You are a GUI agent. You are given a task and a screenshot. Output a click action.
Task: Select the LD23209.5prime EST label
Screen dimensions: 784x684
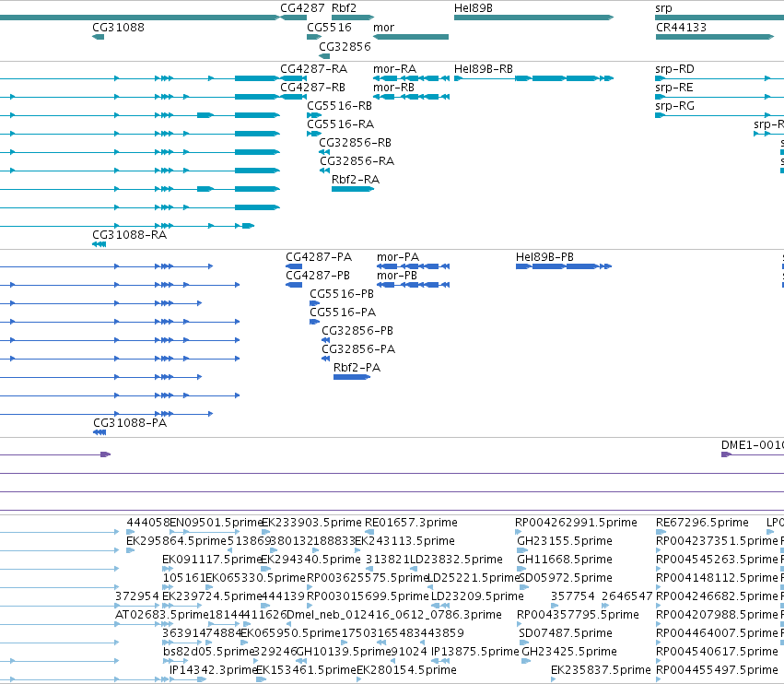click(x=477, y=596)
